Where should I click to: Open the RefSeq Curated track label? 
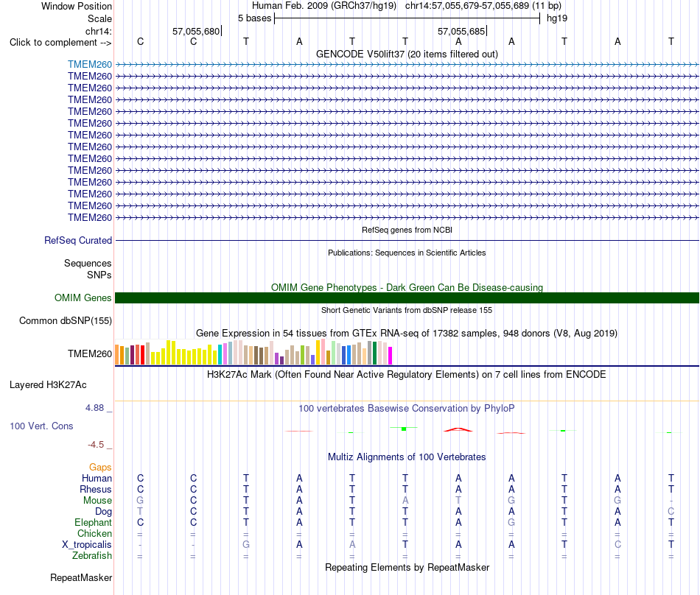click(x=78, y=240)
